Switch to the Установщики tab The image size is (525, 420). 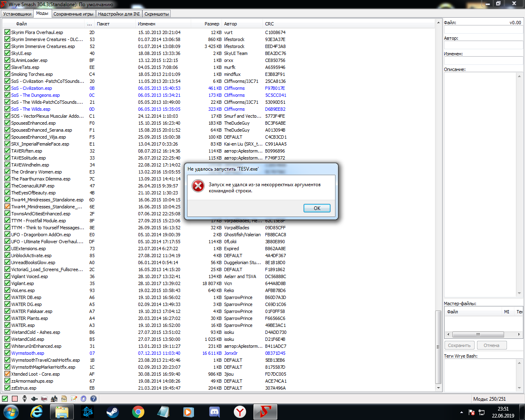[17, 14]
